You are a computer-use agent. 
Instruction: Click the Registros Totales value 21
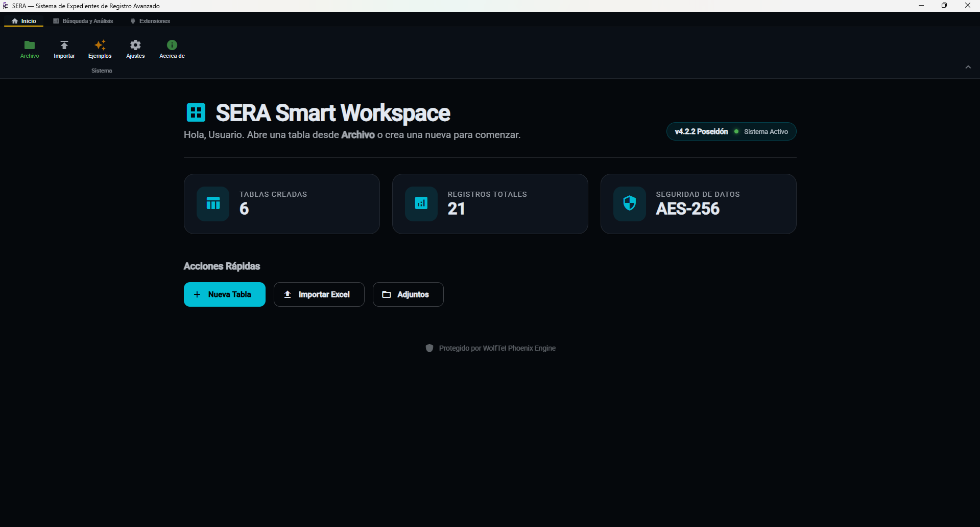[456, 209]
